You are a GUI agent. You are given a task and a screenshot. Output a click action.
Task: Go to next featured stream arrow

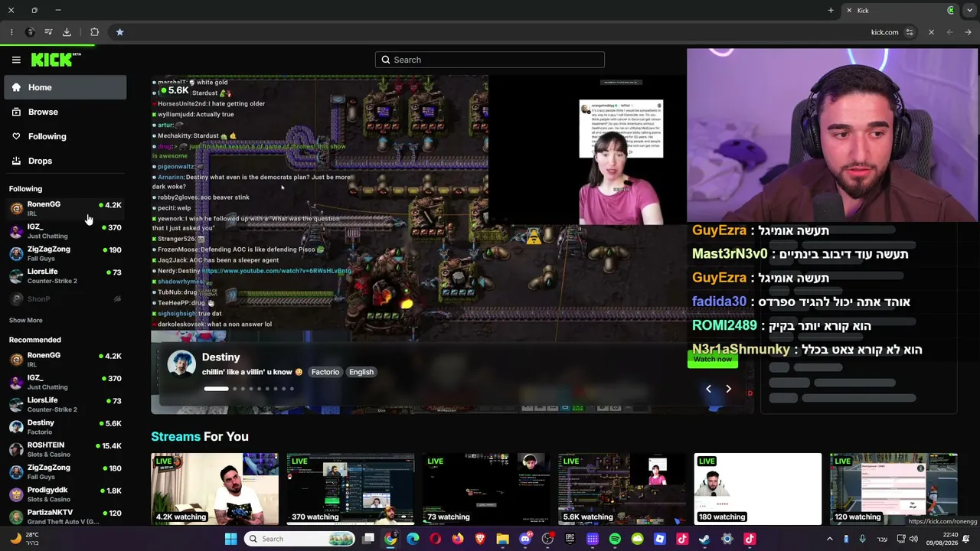(728, 389)
